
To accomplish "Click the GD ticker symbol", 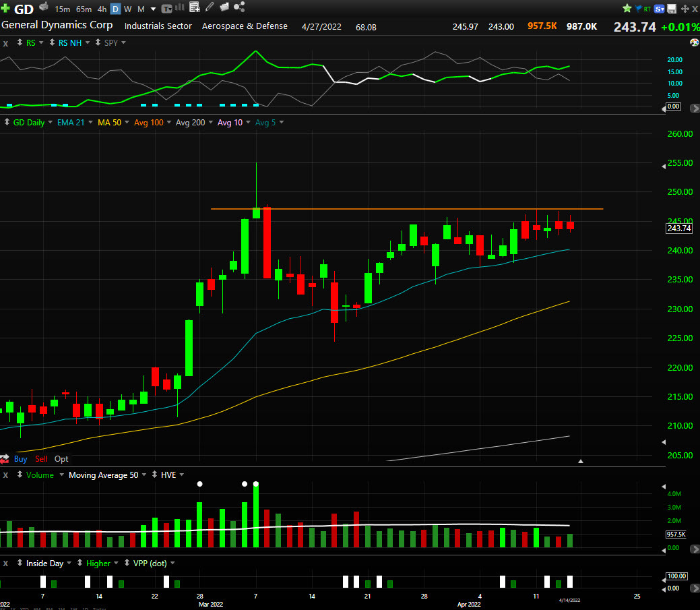I will [x=24, y=9].
